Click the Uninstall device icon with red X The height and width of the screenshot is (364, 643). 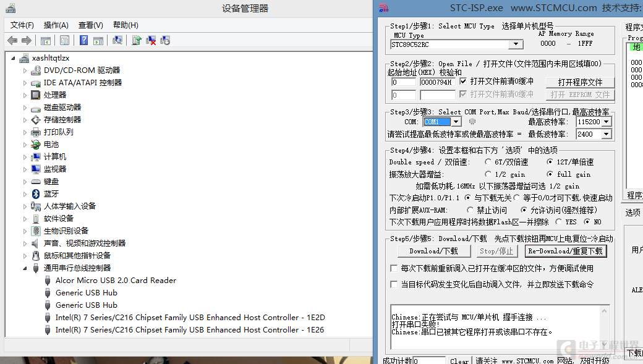(x=151, y=40)
